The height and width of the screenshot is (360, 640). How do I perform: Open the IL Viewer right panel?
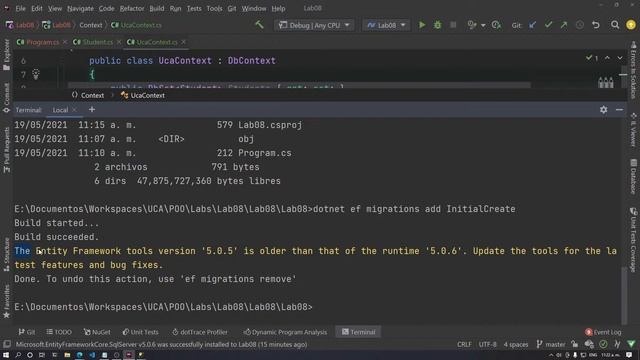pyautogui.click(x=633, y=129)
